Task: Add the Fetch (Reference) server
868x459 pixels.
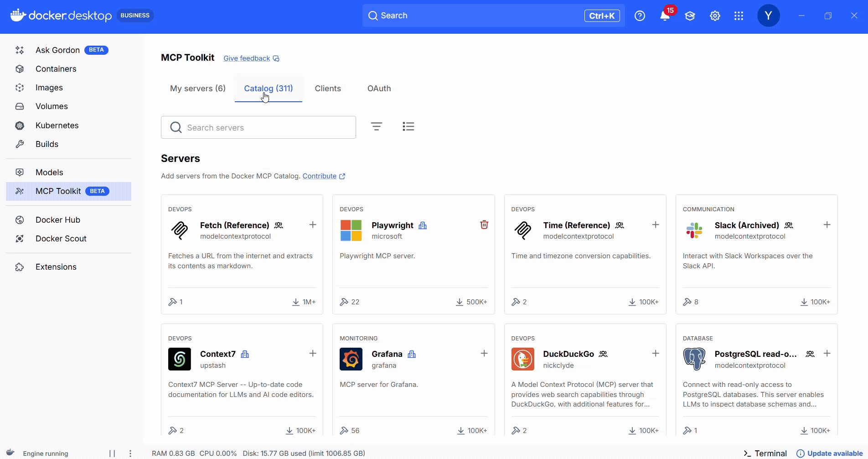Action: point(313,225)
